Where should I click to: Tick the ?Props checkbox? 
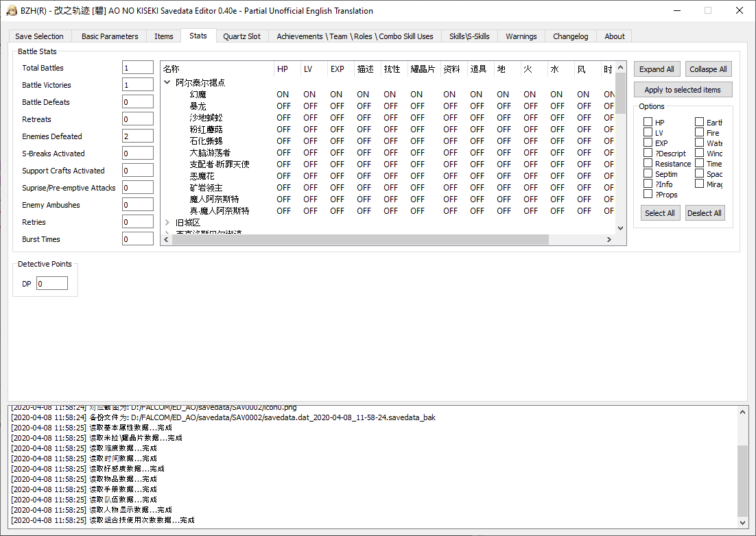click(x=648, y=194)
